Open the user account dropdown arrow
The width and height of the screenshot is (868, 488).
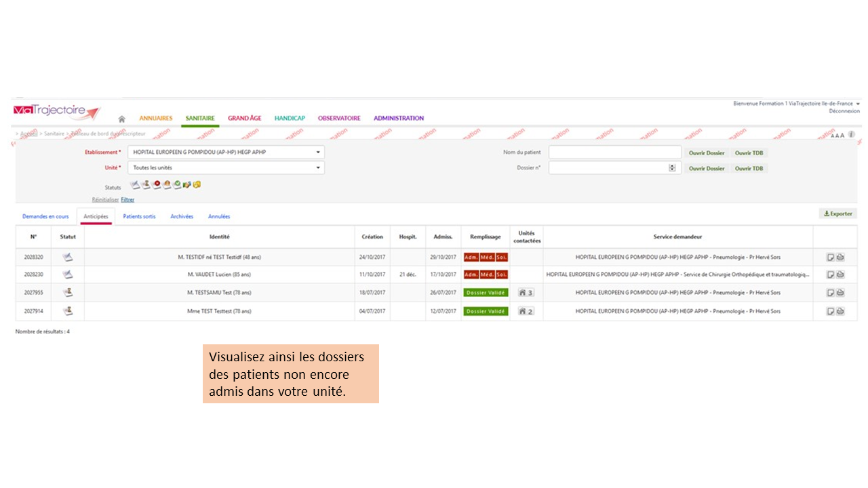858,104
